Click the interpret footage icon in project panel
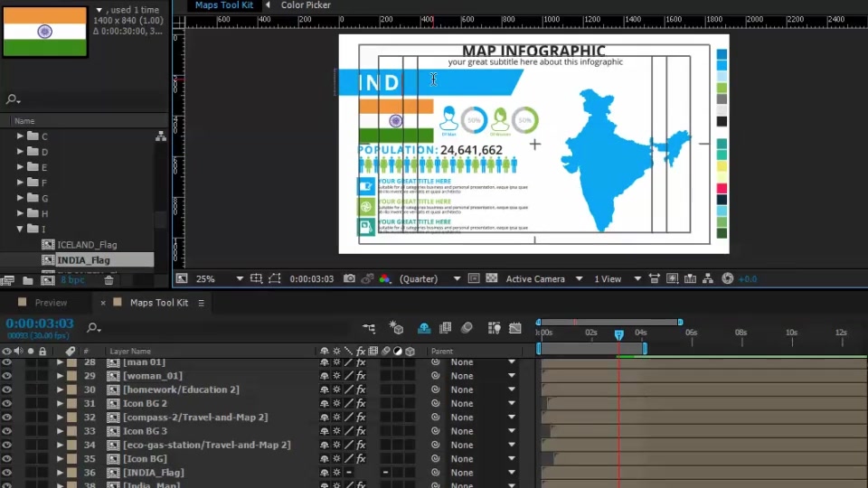This screenshot has height=488, width=868. 7,281
